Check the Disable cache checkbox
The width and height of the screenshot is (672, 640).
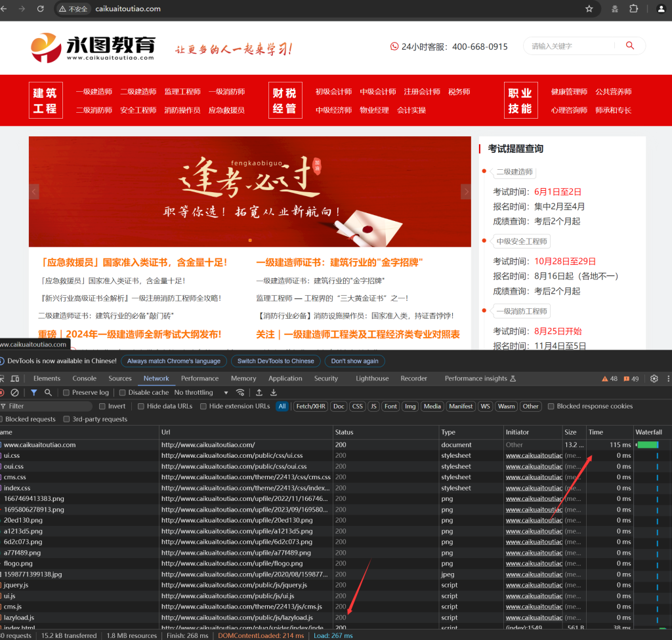tap(122, 393)
